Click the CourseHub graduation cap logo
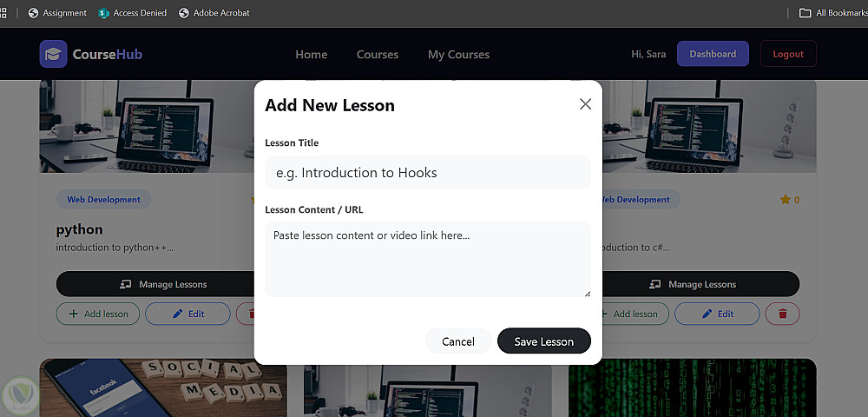This screenshot has height=417, width=868. (x=53, y=54)
